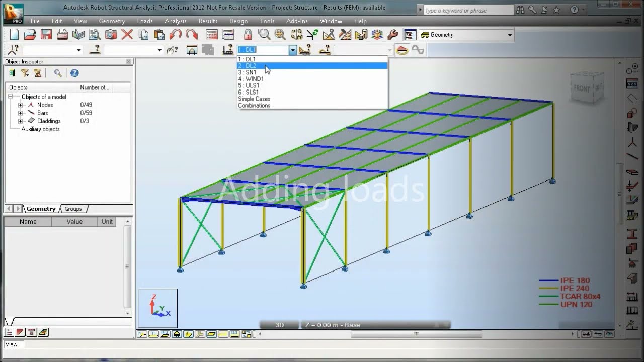Screen dimensions: 644x362
Task: Open the Analysis menu
Action: pos(176,21)
